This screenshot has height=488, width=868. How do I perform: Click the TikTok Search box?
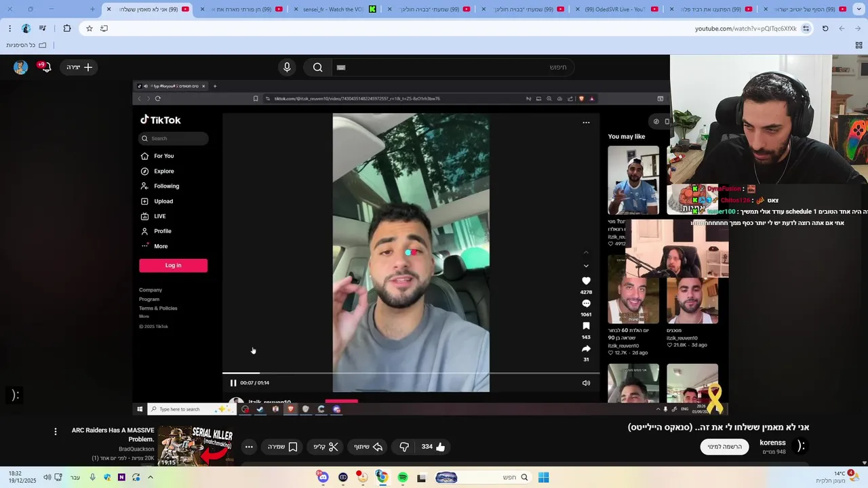point(173,138)
